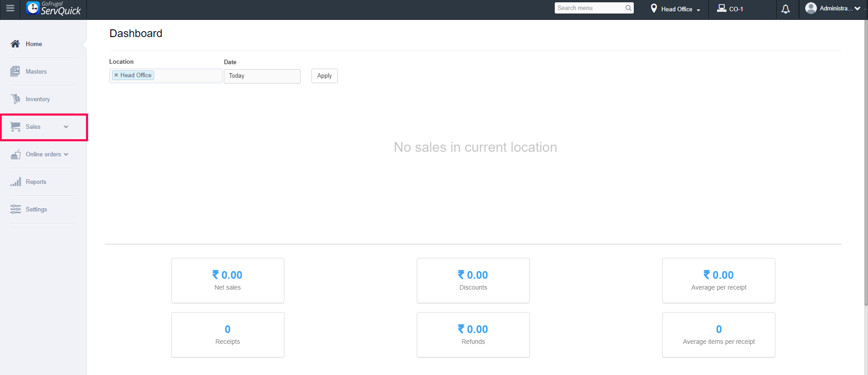Click the CO-1 counter terminal icon

[722, 9]
